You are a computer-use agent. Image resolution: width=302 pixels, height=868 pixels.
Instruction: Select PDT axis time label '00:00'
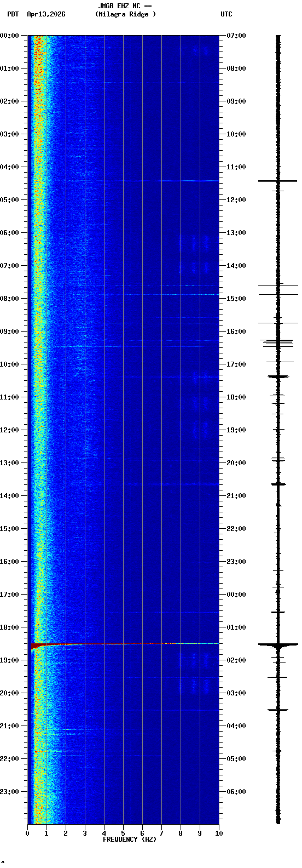pos(9,36)
